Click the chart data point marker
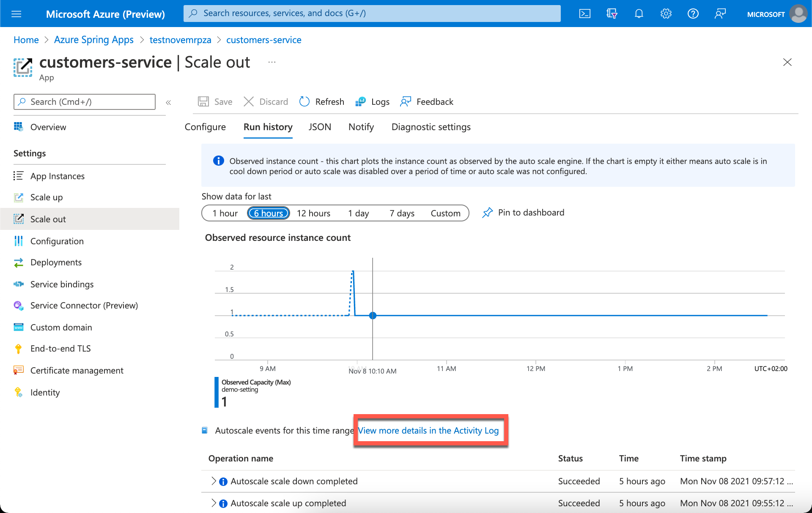This screenshot has height=513, width=812. point(373,315)
